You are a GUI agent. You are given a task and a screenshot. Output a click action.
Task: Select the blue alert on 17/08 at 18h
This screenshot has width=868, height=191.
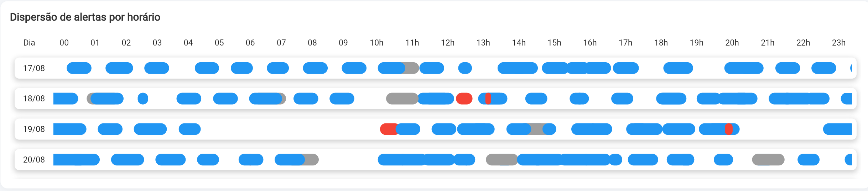pyautogui.click(x=678, y=68)
